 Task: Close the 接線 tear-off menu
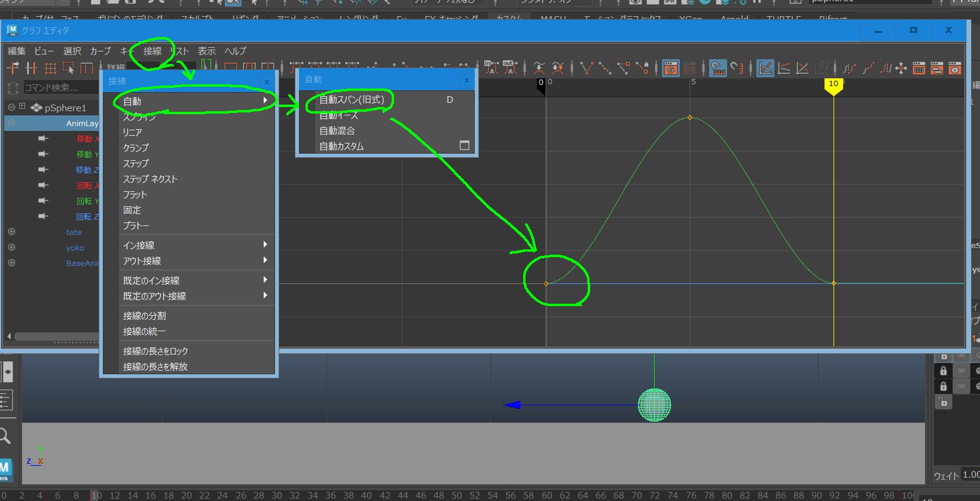267,82
